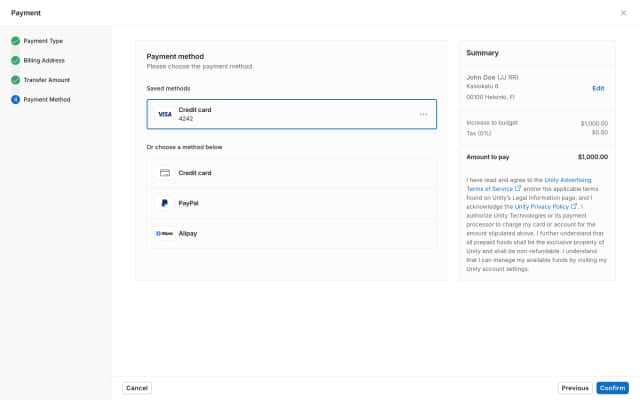Choose new Credit card payment method
This screenshot has height=400, width=640.
coord(293,173)
